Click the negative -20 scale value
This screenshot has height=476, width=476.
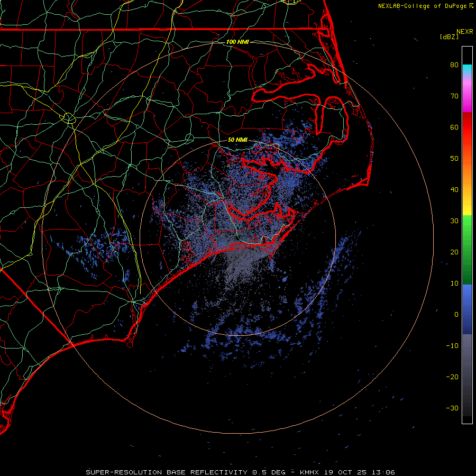pyautogui.click(x=452, y=377)
